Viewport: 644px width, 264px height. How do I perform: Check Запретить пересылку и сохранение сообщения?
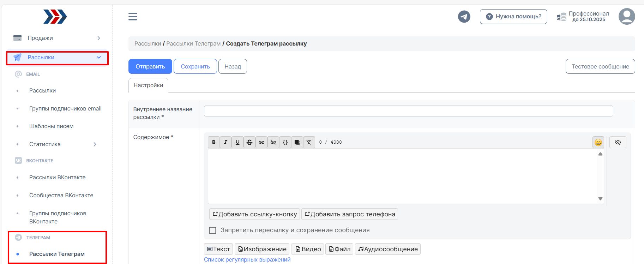click(x=212, y=230)
